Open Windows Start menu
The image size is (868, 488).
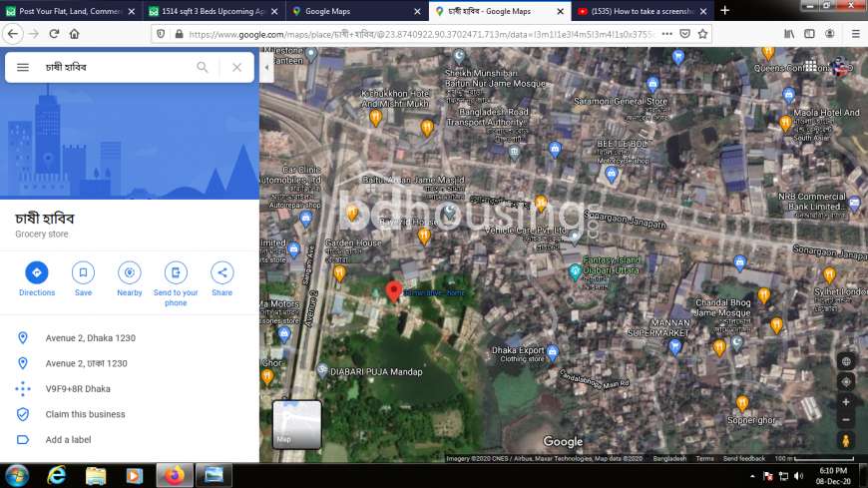(17, 476)
